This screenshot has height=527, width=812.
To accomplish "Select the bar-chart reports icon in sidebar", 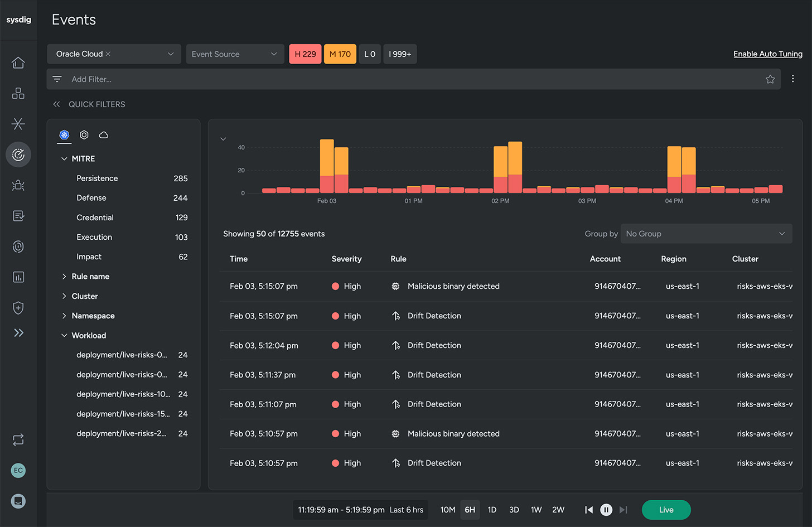I will tap(18, 277).
